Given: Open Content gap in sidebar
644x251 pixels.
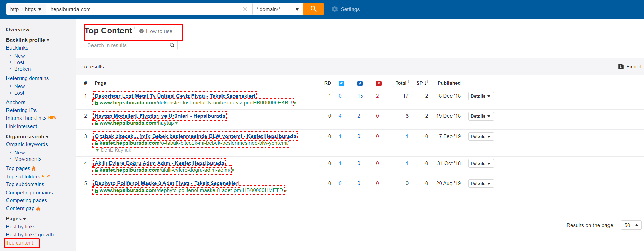Looking at the screenshot, I should point(20,208).
